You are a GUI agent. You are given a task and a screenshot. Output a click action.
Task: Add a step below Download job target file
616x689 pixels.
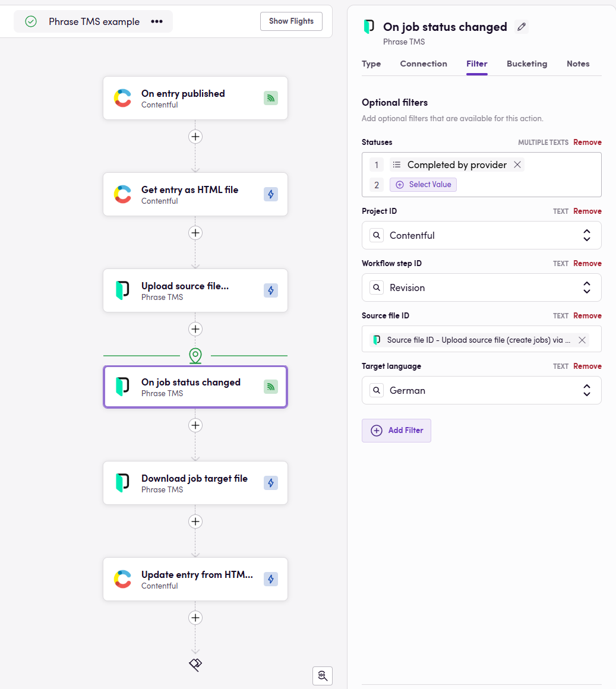(195, 522)
